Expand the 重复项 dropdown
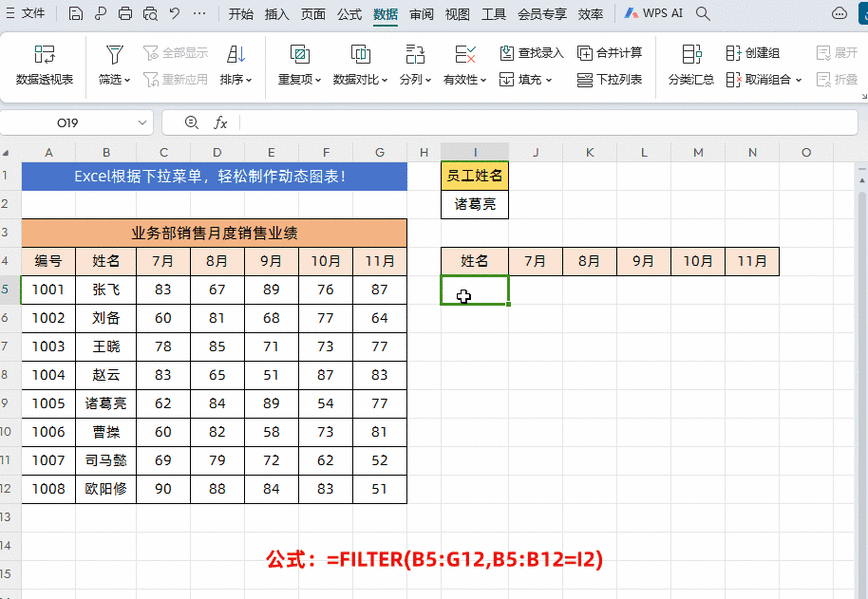The width and height of the screenshot is (868, 599). coord(318,80)
